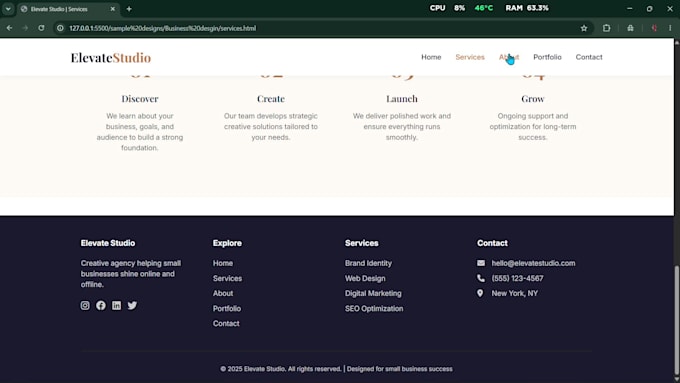Viewport: 680px width, 383px height.
Task: Open the Twitter icon in footer
Action: tap(132, 305)
